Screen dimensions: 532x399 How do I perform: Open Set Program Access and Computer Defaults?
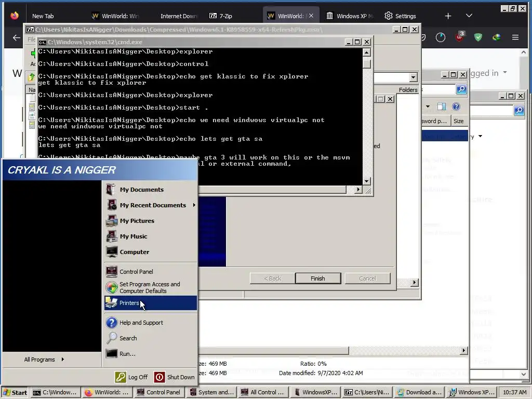pos(150,287)
